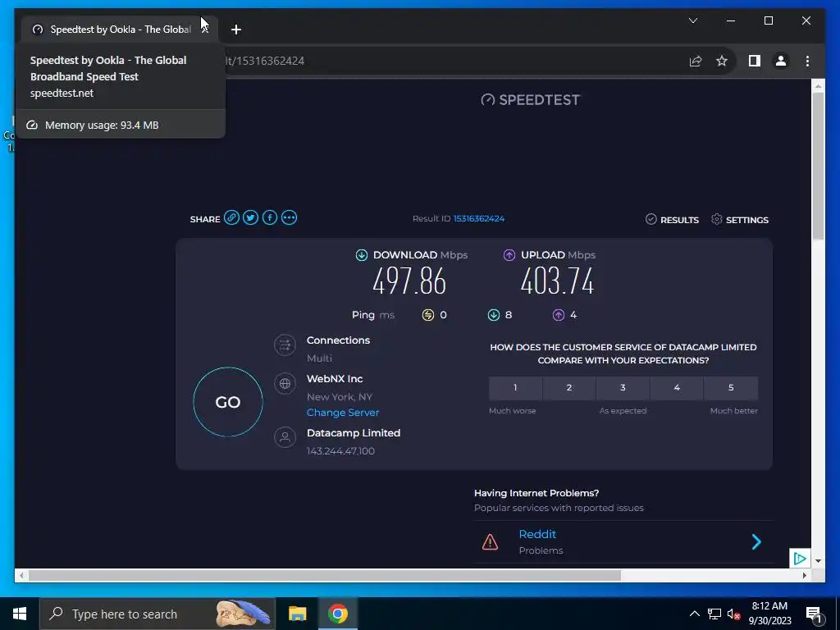Click the download latency icon
This screenshot has height=630, width=840.
[x=494, y=315]
